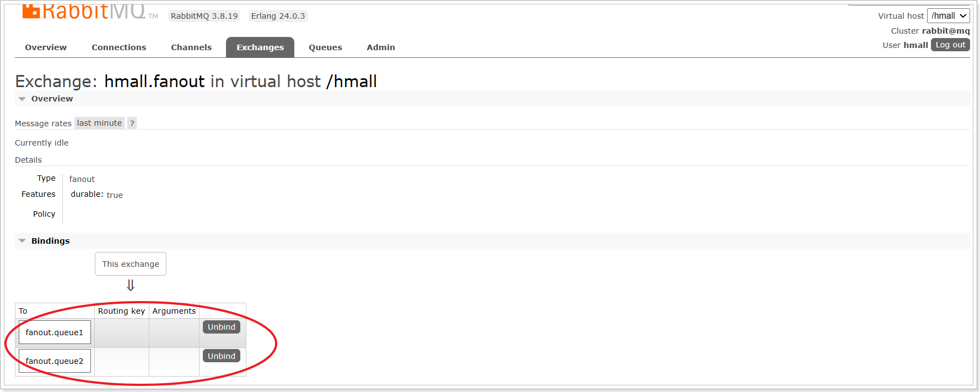The height and width of the screenshot is (392, 980).
Task: Open the Queues tab
Action: [325, 47]
